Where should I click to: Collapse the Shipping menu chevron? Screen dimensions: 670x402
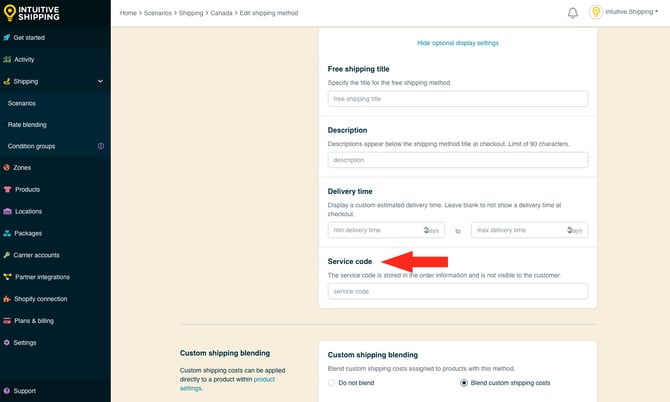coord(100,81)
